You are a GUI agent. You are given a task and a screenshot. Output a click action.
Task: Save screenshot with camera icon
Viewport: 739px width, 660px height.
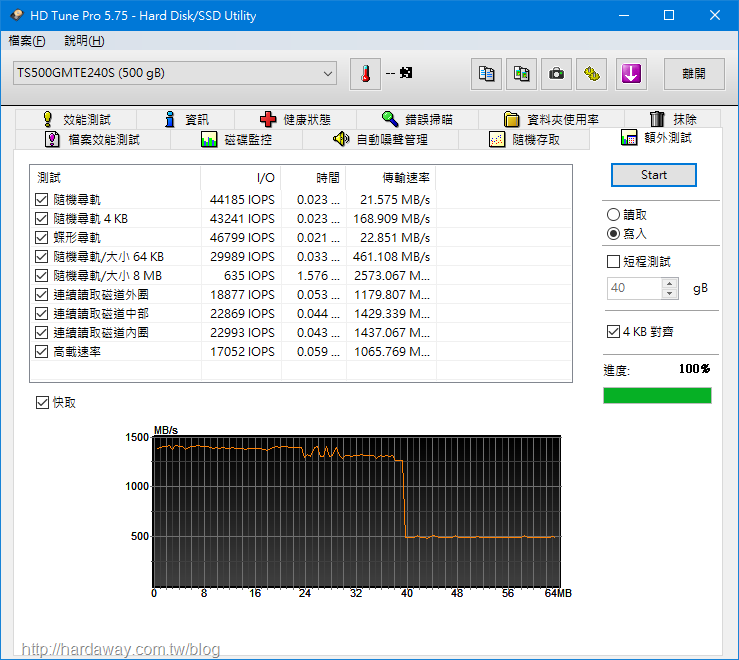[x=556, y=74]
